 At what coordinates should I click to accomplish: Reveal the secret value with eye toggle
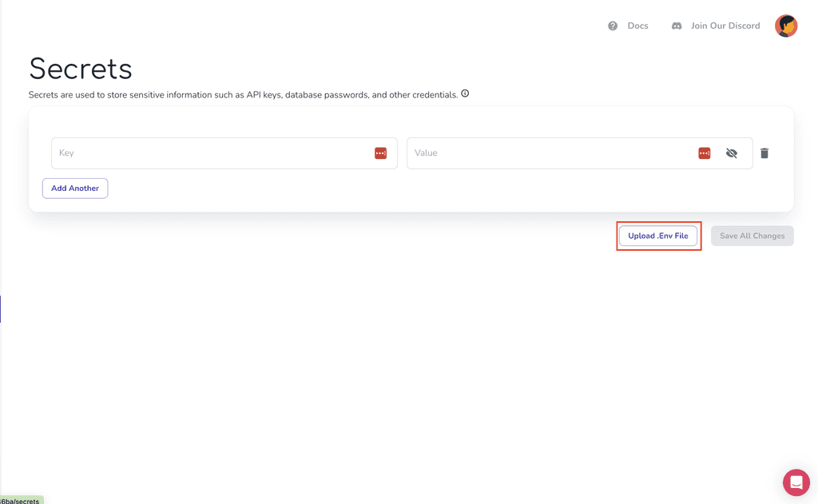point(732,153)
